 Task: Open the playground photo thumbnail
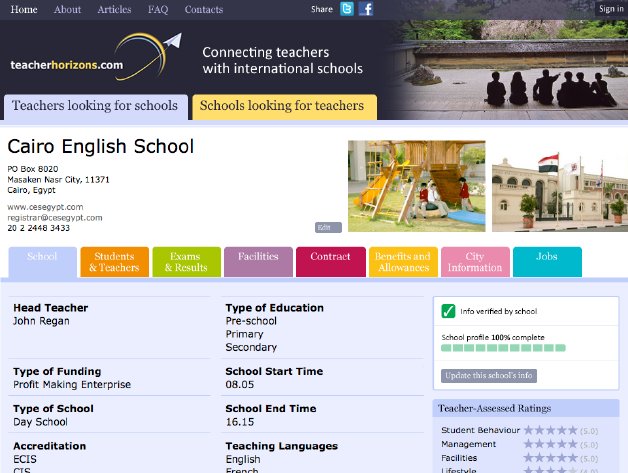(x=417, y=186)
